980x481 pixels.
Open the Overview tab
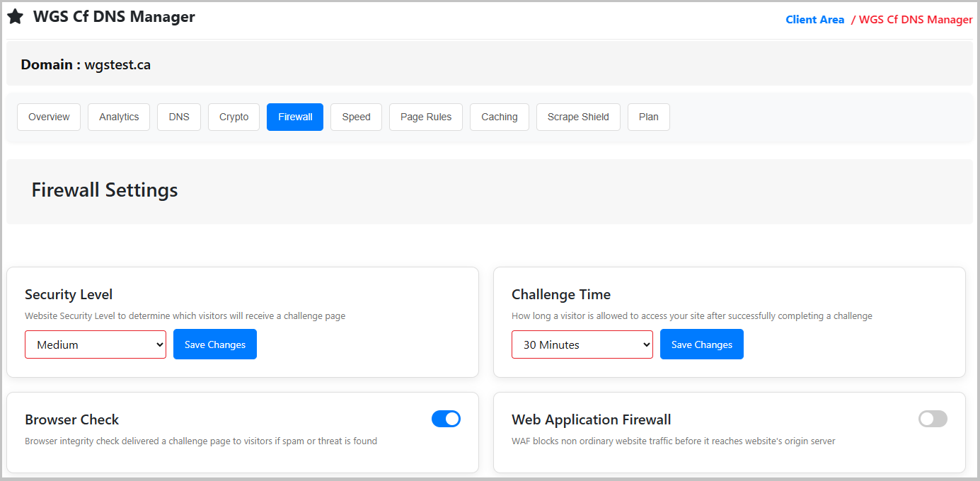[49, 117]
